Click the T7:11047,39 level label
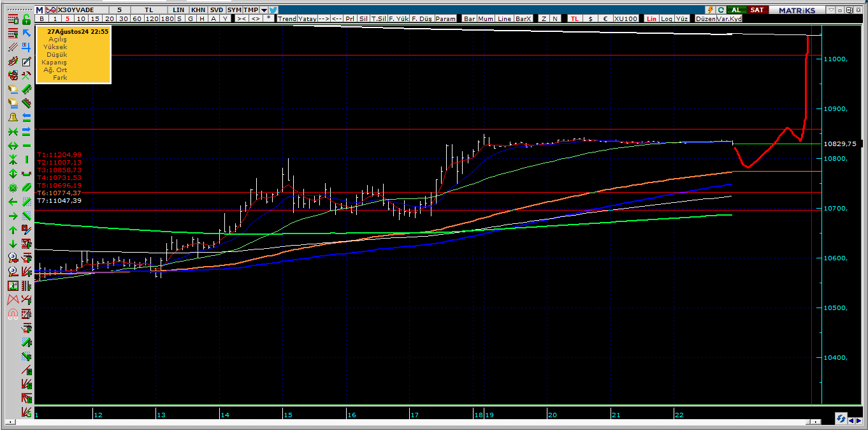868x430 pixels. point(59,200)
